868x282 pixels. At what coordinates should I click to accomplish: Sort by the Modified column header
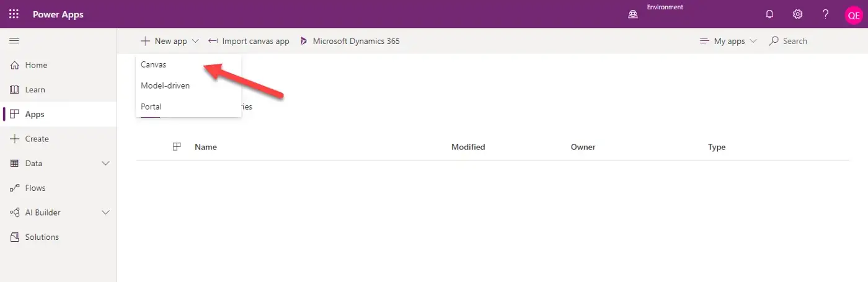(x=468, y=147)
